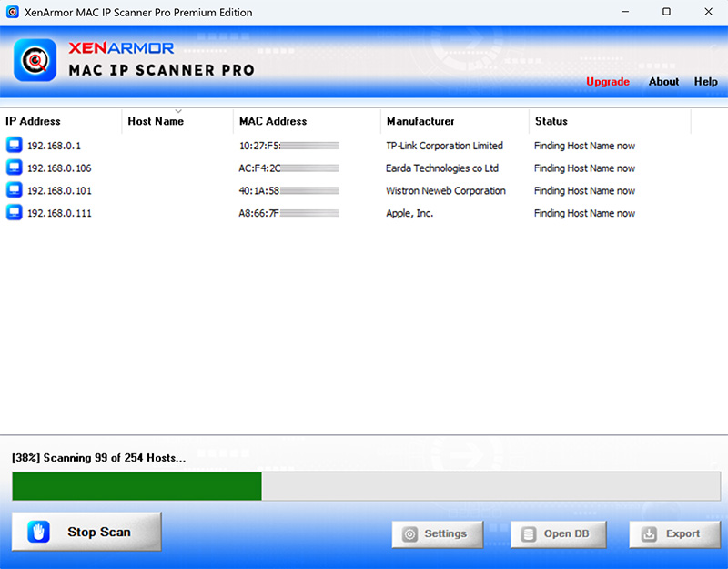Click the Open DB database icon
Image resolution: width=728 pixels, height=569 pixels.
[529, 534]
